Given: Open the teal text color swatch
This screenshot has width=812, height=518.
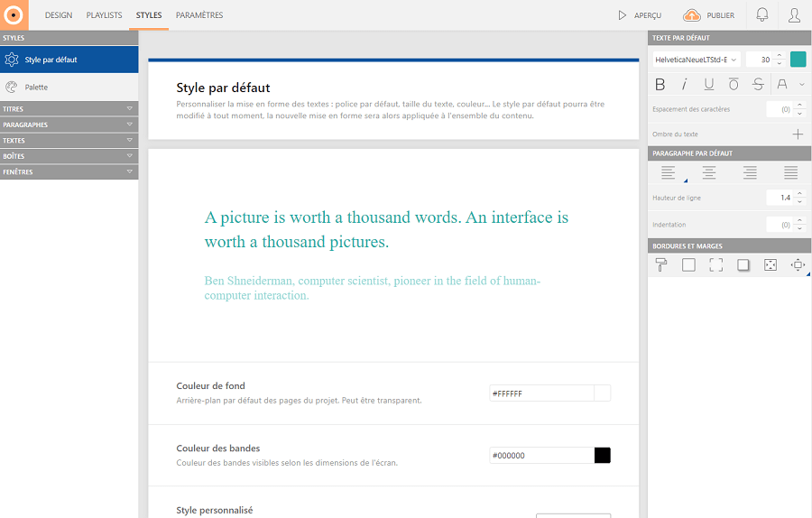Looking at the screenshot, I should (x=798, y=60).
